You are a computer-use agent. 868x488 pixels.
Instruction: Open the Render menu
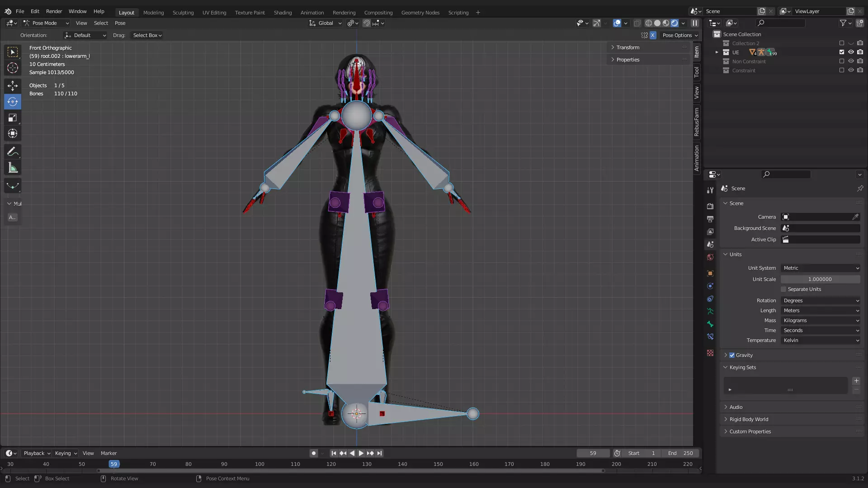(x=54, y=11)
